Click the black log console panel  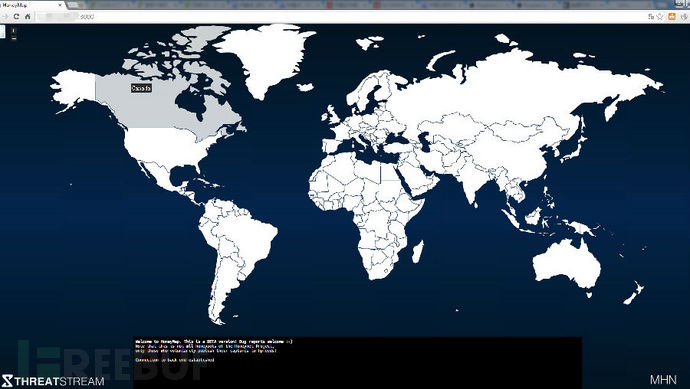[358, 363]
